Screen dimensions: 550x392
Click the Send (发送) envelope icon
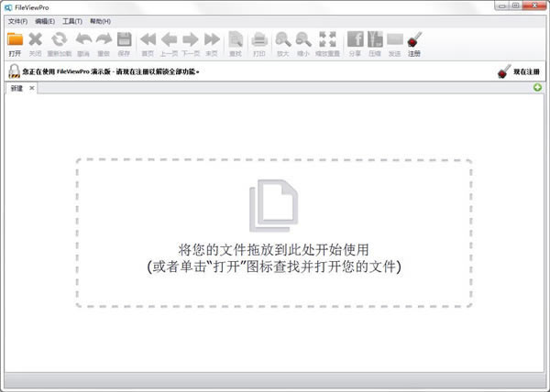click(x=395, y=39)
